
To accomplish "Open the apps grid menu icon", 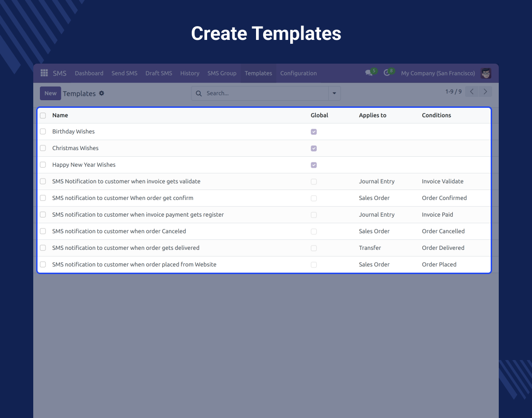I will (44, 73).
